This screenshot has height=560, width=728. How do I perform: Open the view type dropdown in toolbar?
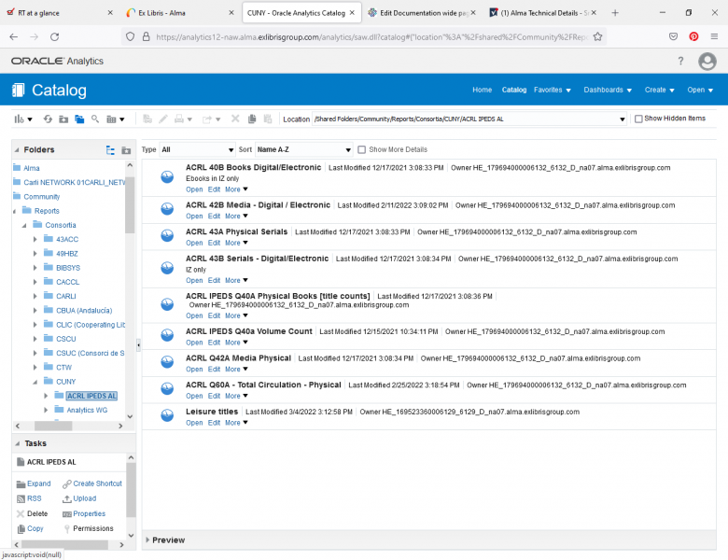pyautogui.click(x=115, y=119)
